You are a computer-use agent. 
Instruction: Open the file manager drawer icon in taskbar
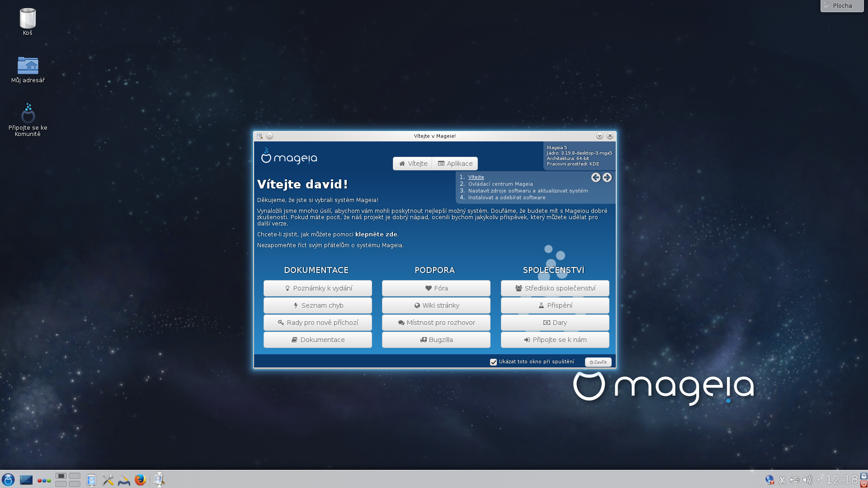point(91,480)
